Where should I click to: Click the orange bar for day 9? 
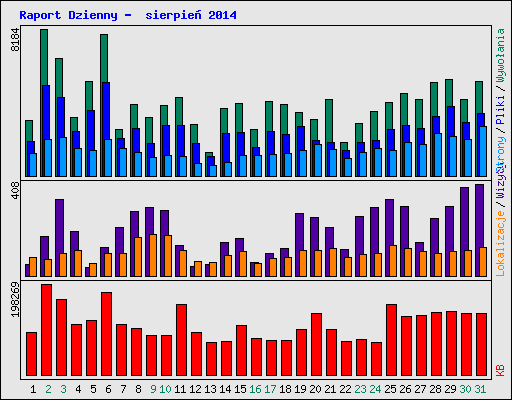click(153, 255)
